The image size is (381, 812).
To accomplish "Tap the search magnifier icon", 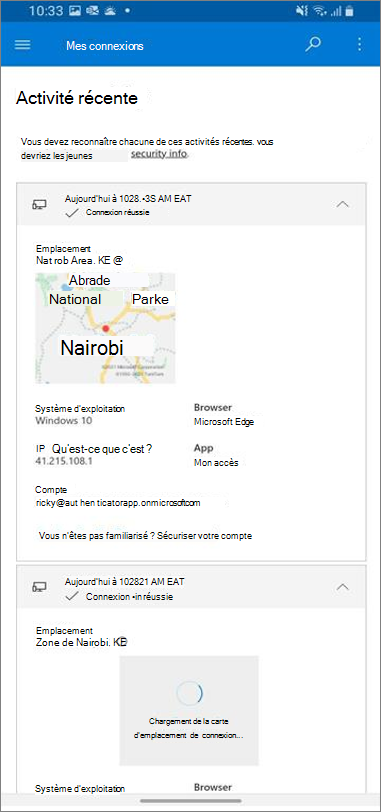I will pyautogui.click(x=313, y=45).
